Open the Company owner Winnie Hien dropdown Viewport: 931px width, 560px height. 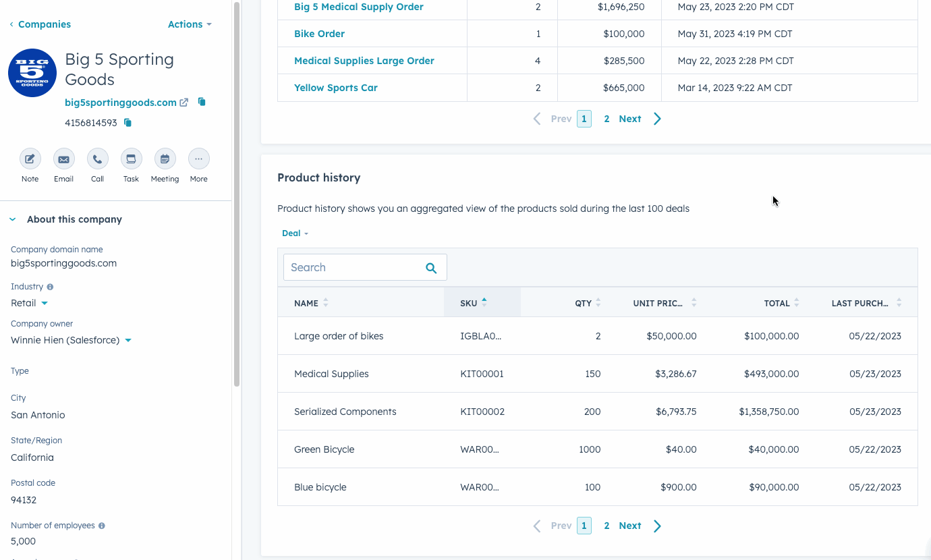[x=71, y=340]
